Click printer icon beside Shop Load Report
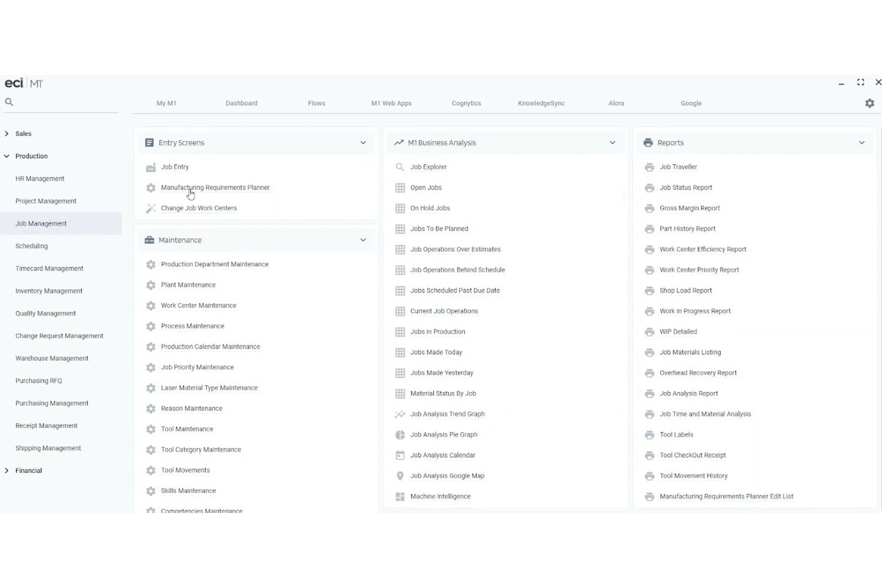This screenshot has height=588, width=882. tap(650, 291)
